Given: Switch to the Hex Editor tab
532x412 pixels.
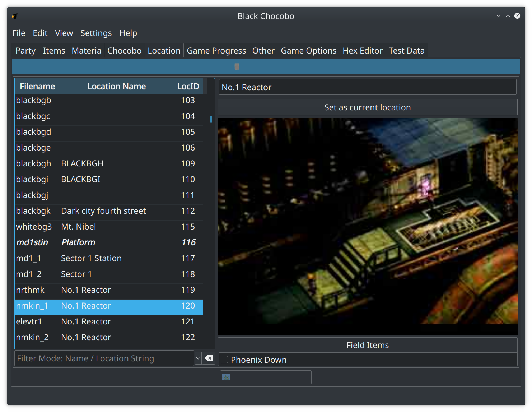Looking at the screenshot, I should pos(363,51).
